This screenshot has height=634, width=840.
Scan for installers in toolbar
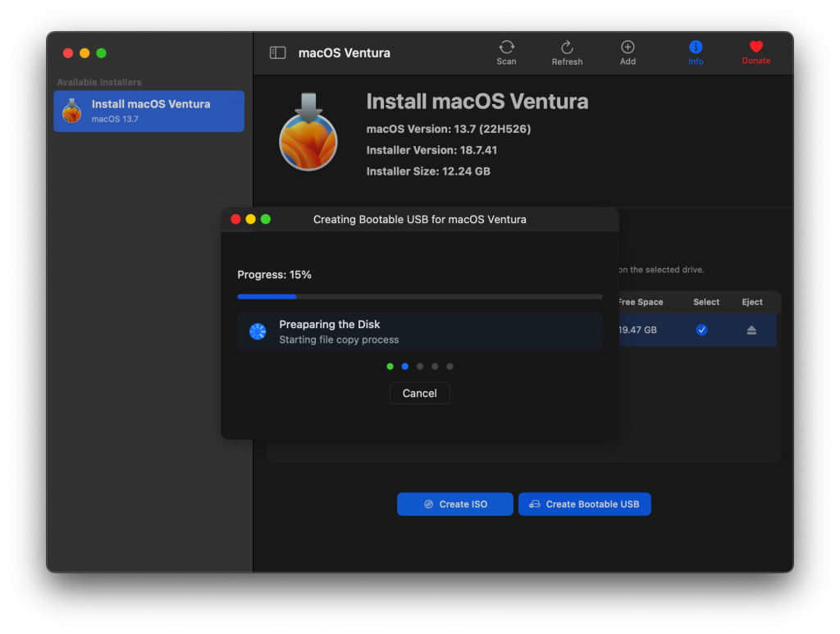(x=506, y=53)
